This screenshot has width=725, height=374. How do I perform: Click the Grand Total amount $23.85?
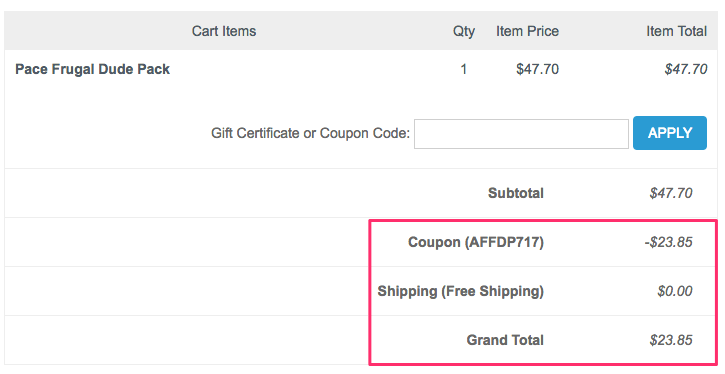pos(671,340)
